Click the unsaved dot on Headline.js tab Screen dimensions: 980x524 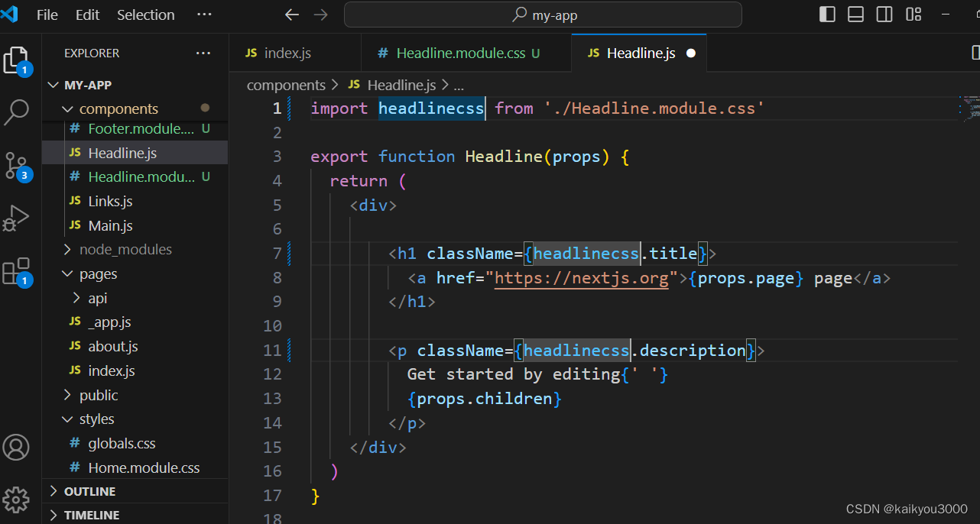point(691,53)
